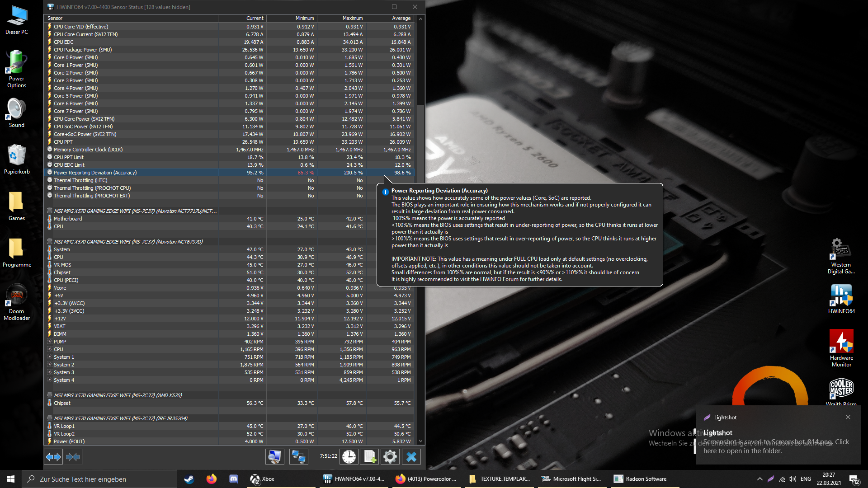Start logging with the sheet-plus icon

[370, 457]
